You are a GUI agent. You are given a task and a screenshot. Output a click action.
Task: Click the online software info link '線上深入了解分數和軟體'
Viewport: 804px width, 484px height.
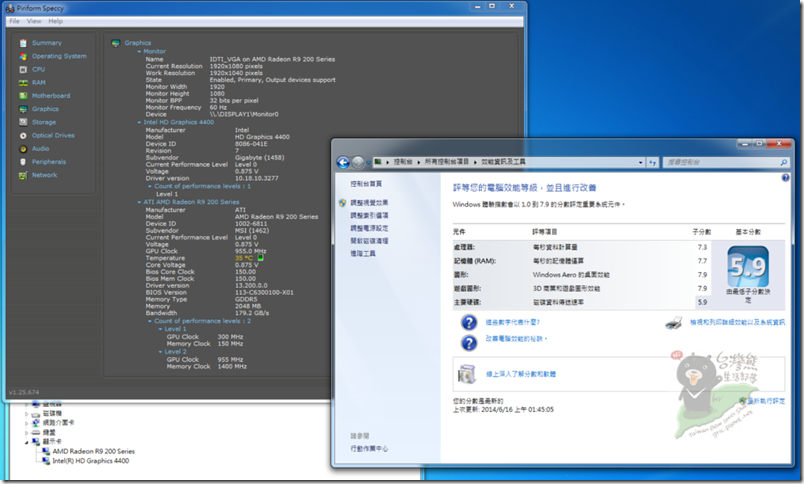coord(521,374)
